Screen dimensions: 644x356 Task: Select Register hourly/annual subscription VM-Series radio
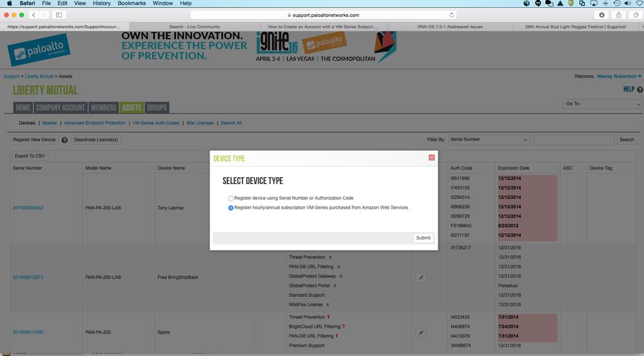click(231, 208)
